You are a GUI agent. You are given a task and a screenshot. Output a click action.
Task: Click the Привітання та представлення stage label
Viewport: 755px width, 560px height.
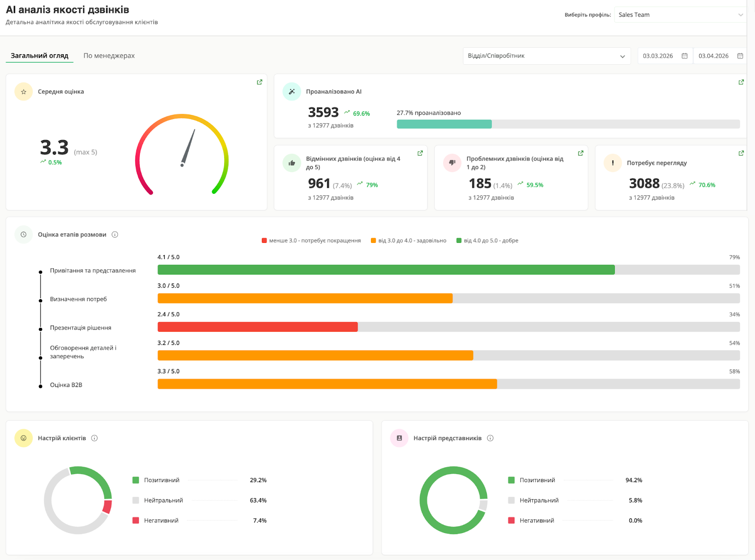tap(93, 271)
